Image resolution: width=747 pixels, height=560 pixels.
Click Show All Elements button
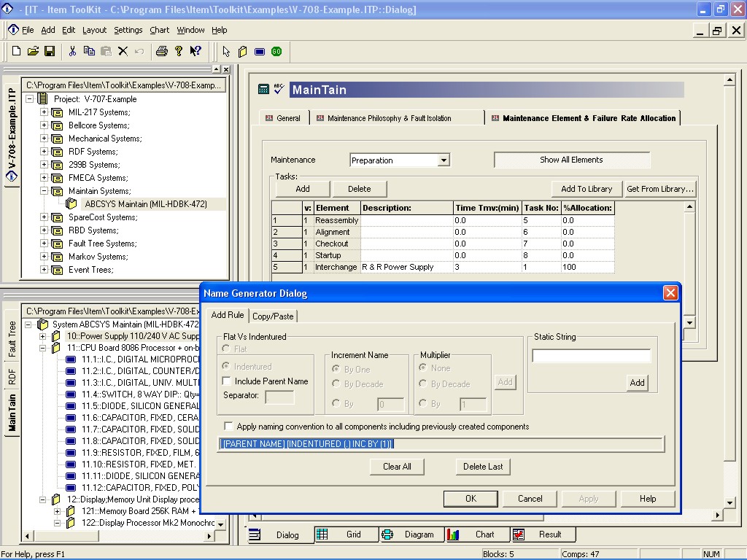click(x=572, y=160)
